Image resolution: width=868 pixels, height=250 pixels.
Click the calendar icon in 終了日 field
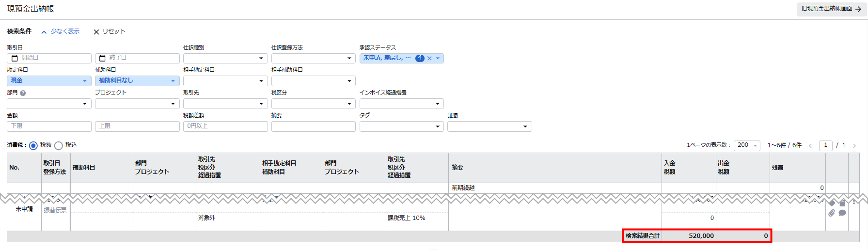click(x=103, y=58)
